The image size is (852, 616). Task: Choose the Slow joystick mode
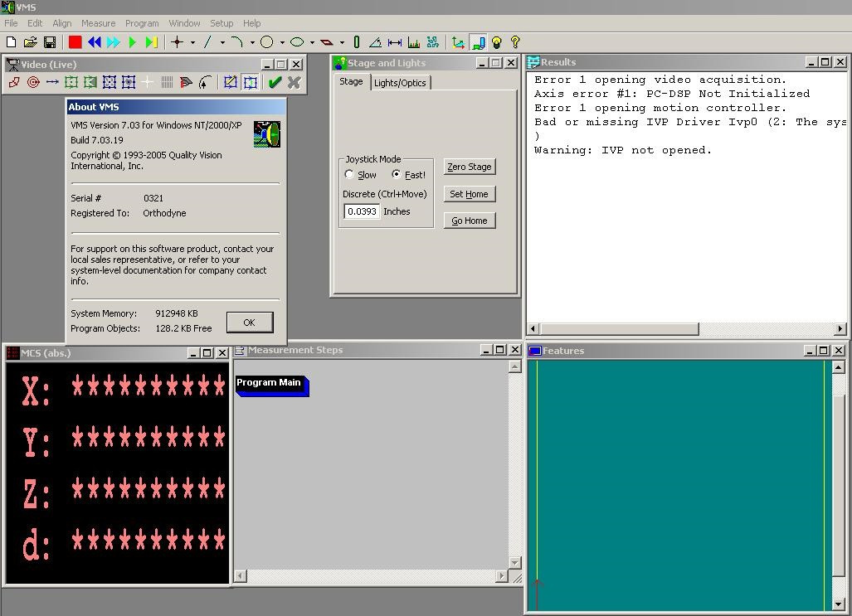[349, 175]
